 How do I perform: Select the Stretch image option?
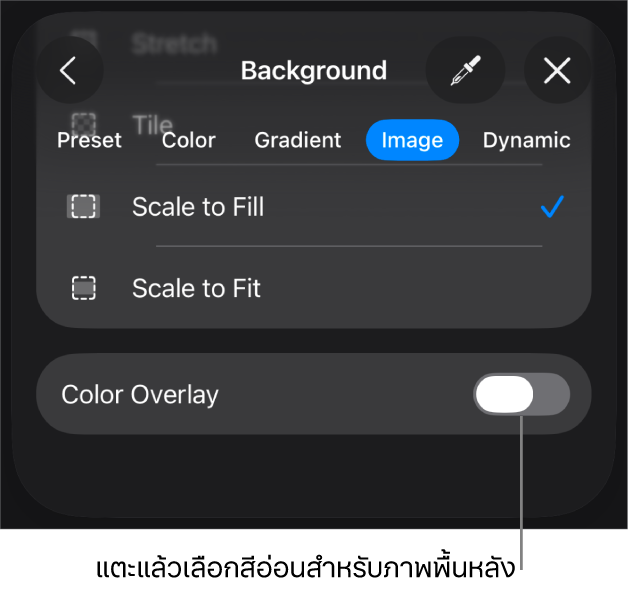(174, 43)
